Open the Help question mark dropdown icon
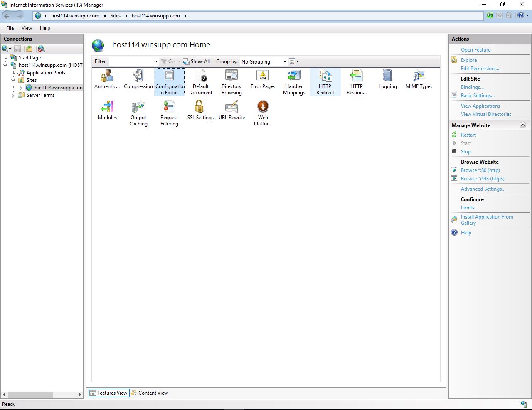The height and width of the screenshot is (410, 532). click(523, 15)
